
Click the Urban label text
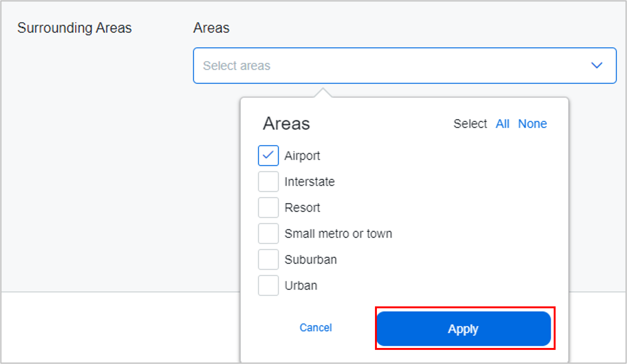click(301, 285)
